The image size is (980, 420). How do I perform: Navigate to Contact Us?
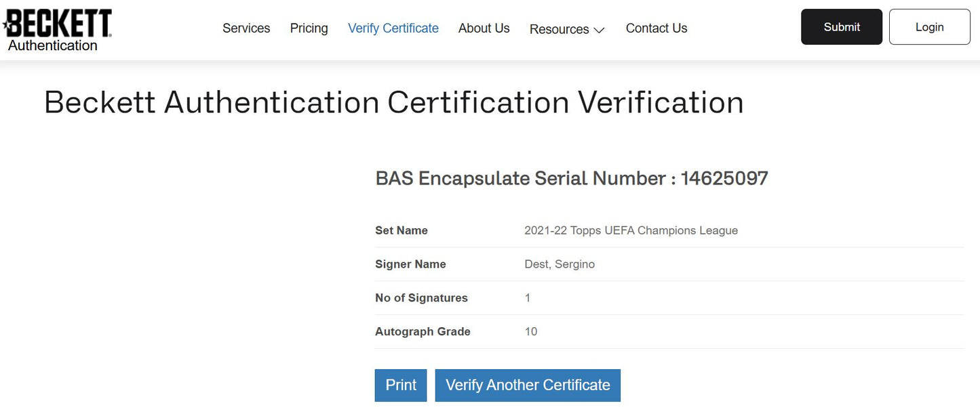tap(656, 28)
